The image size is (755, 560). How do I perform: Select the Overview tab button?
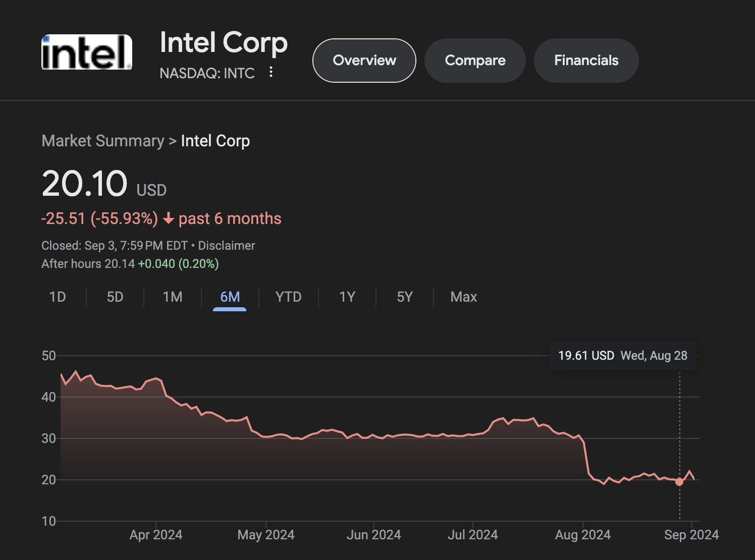364,61
